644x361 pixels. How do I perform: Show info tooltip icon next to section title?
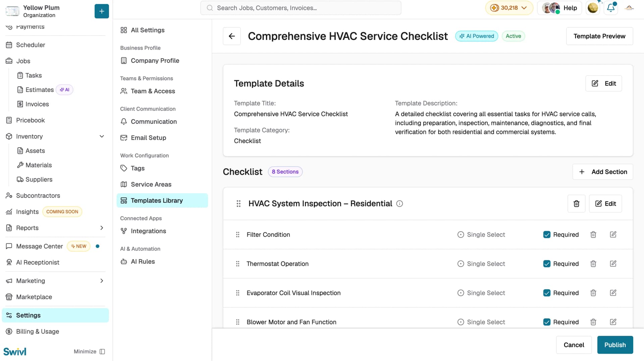coord(399,204)
